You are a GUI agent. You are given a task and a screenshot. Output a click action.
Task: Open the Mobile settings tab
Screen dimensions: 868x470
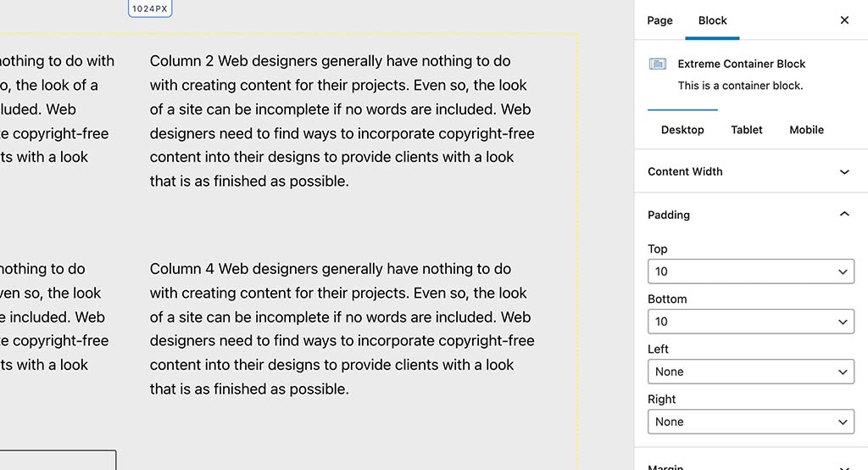(807, 130)
